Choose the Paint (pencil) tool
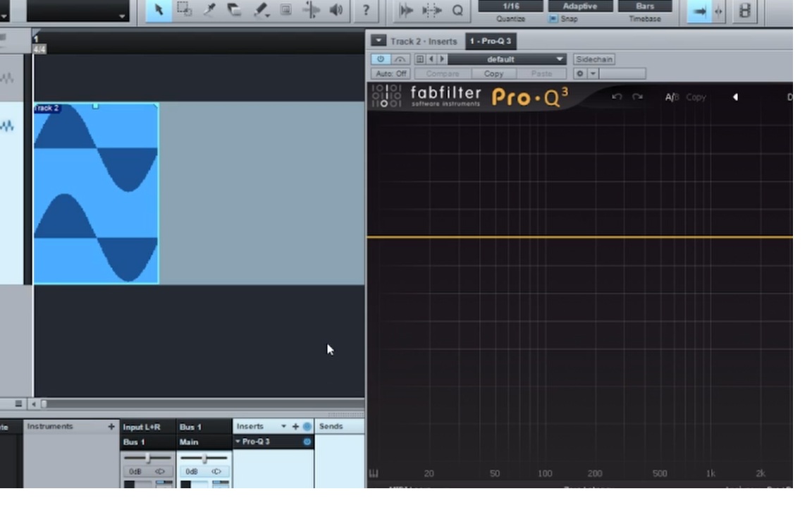812x508 pixels. (x=261, y=10)
